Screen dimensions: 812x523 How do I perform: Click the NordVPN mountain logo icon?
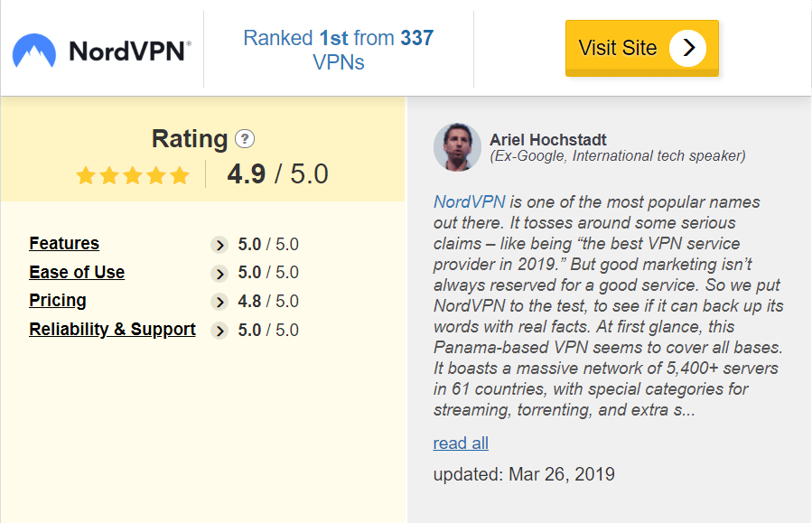[x=34, y=51]
